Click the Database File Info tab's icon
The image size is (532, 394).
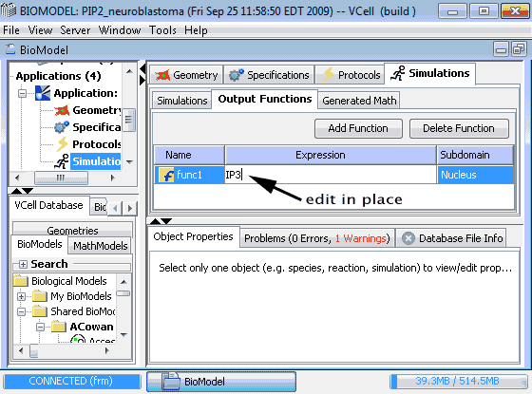tap(408, 238)
